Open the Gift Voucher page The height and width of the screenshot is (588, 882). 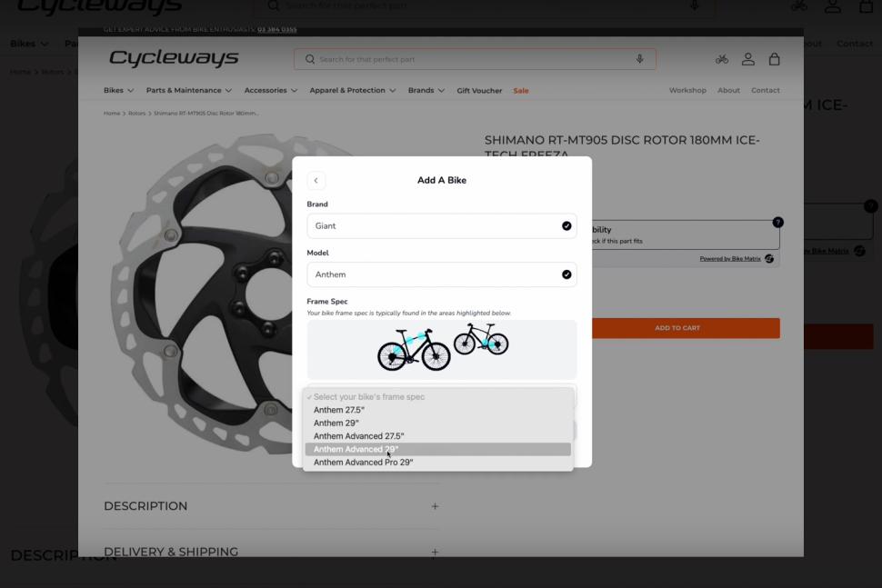click(x=479, y=91)
